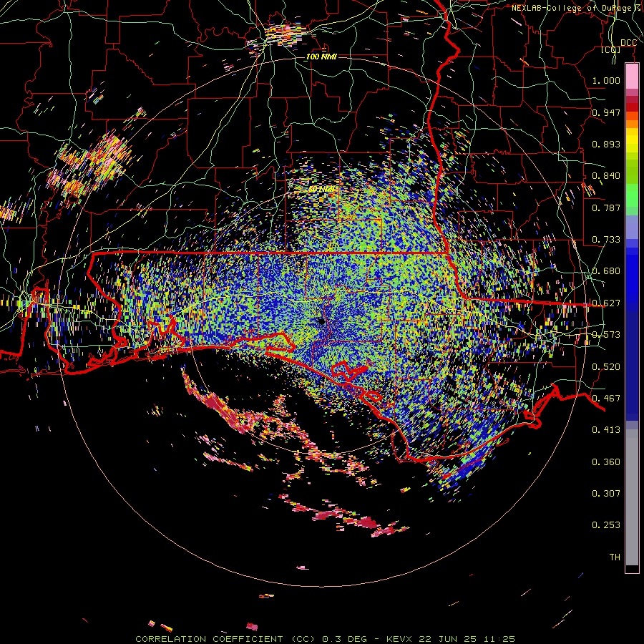This screenshot has width=644, height=644.
Task: Select the 0.307 scale value
Action: tap(606, 493)
